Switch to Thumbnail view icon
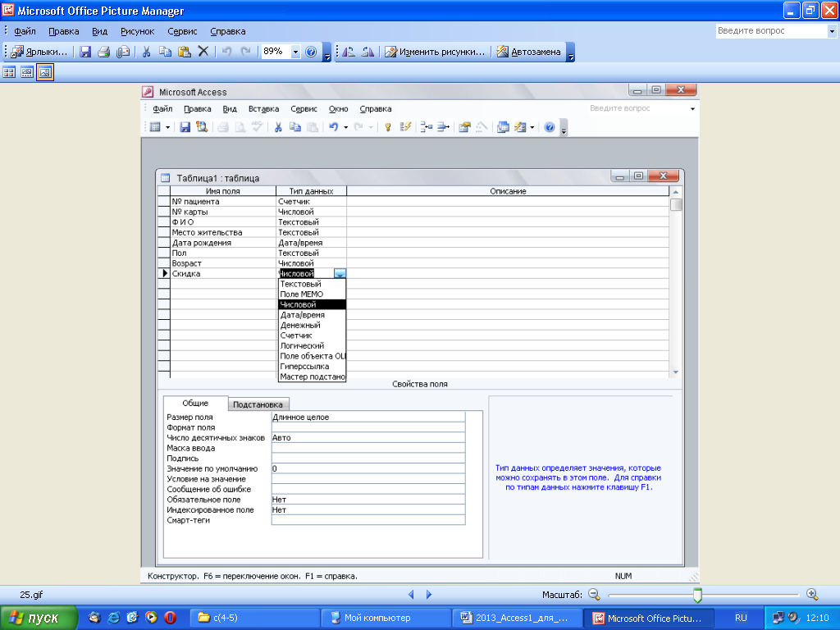This screenshot has height=630, width=840. [9, 72]
